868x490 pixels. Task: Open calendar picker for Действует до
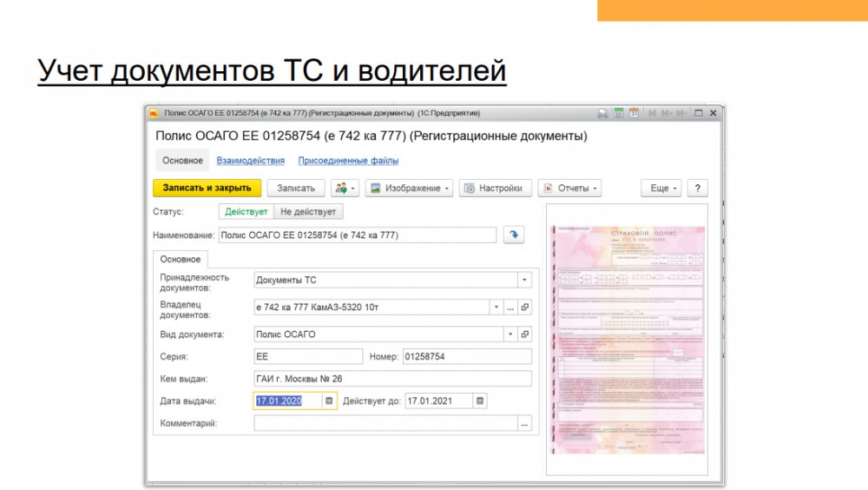click(x=480, y=401)
